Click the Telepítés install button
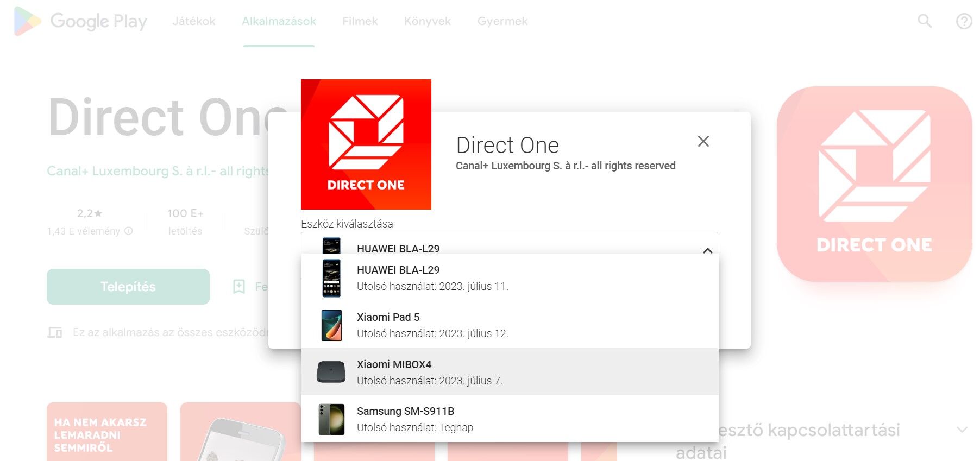980x461 pixels. 128,287
